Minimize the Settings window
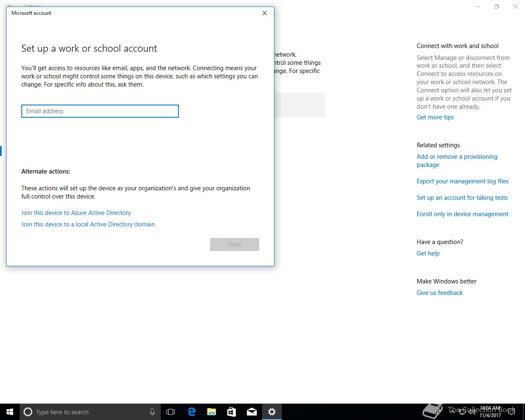The height and width of the screenshot is (420, 525). coord(478,7)
